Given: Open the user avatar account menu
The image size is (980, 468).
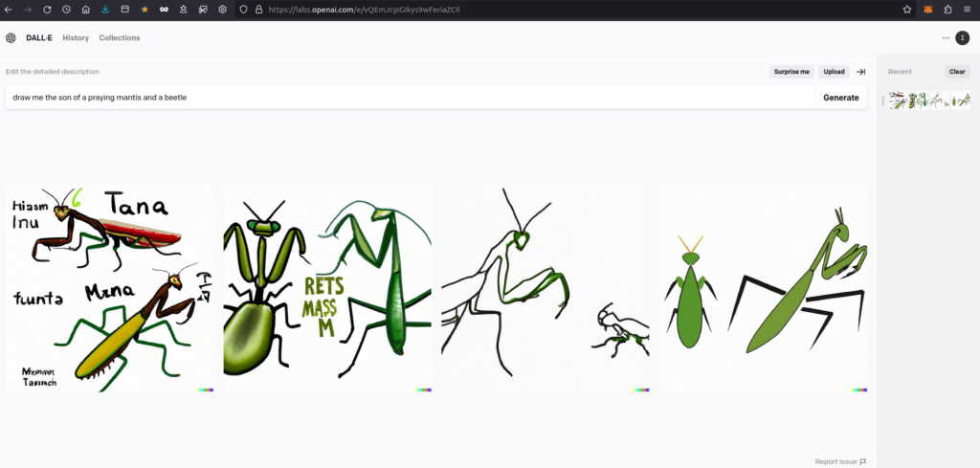Looking at the screenshot, I should coord(962,38).
